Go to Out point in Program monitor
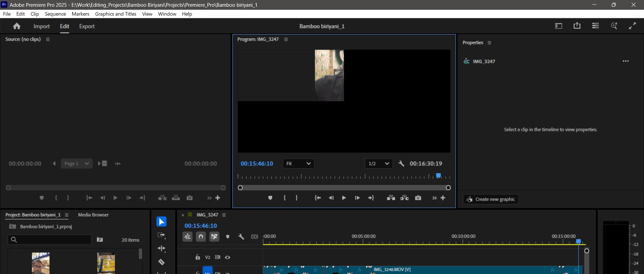644x274 pixels. click(371, 198)
